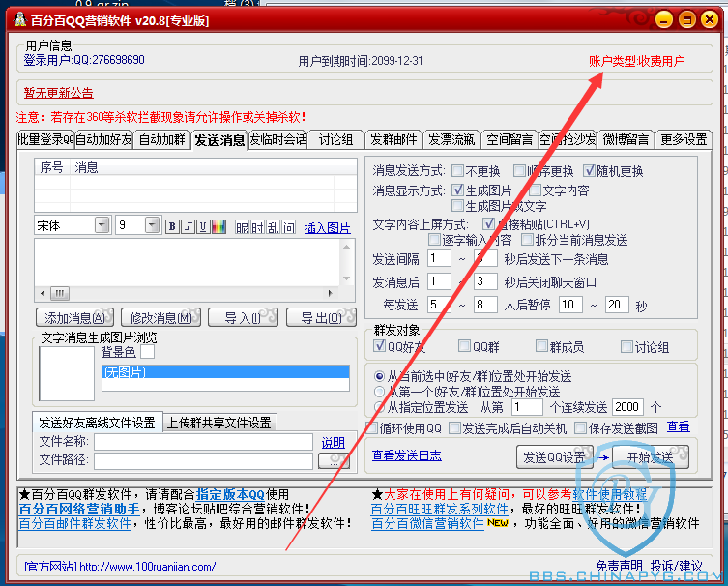728x586 pixels.
Task: Open the font color picker icon
Action: click(218, 226)
